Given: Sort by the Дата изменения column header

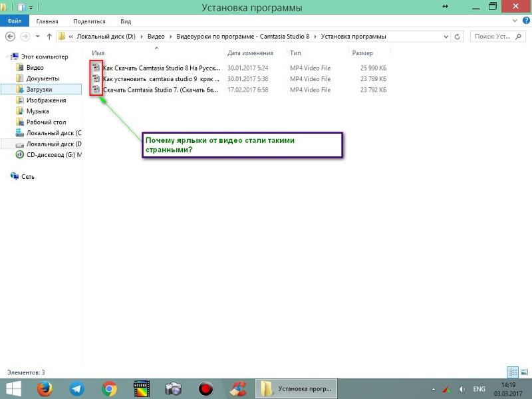Looking at the screenshot, I should coord(250,53).
